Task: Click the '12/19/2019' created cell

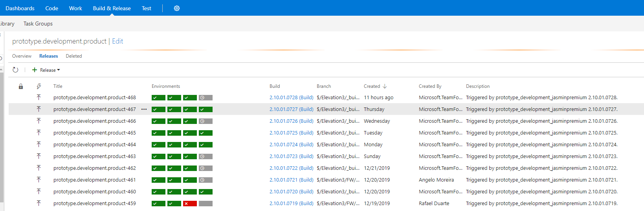Action: click(x=377, y=204)
